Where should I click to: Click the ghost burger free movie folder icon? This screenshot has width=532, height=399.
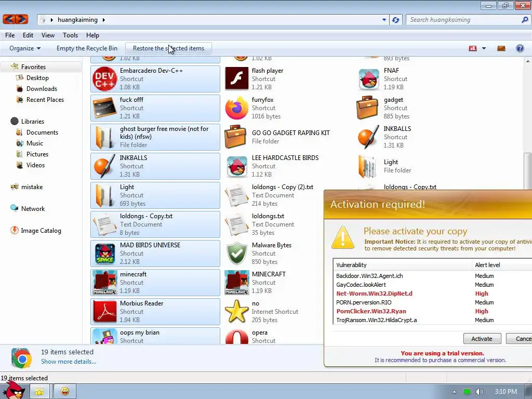pos(104,137)
